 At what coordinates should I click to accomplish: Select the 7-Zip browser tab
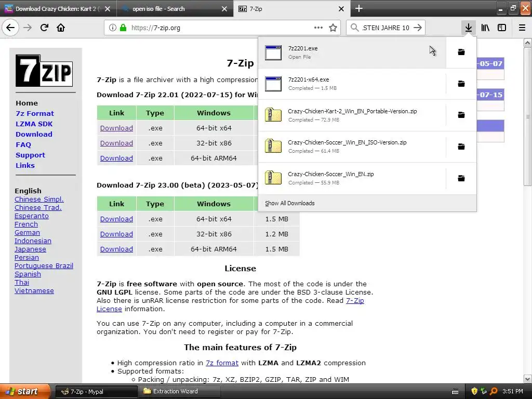(292, 8)
